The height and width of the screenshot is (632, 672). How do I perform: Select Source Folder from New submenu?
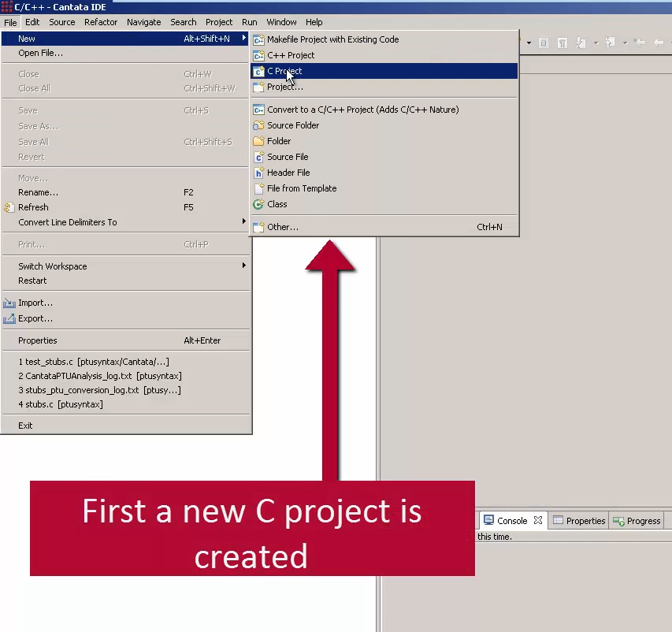coord(384,125)
